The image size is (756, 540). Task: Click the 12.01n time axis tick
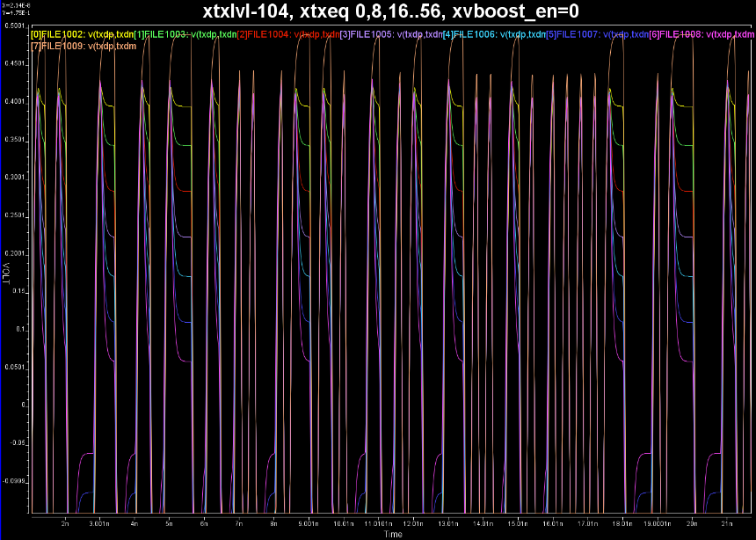click(x=412, y=522)
